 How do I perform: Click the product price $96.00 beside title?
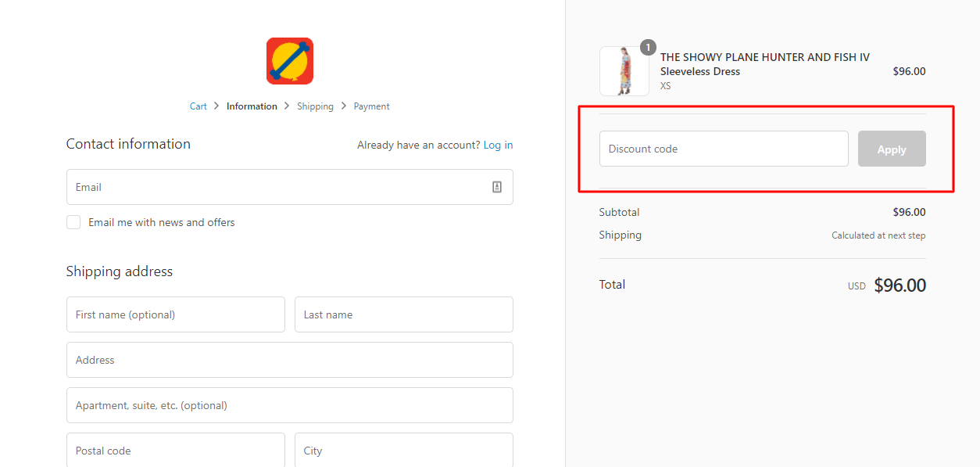tap(909, 71)
